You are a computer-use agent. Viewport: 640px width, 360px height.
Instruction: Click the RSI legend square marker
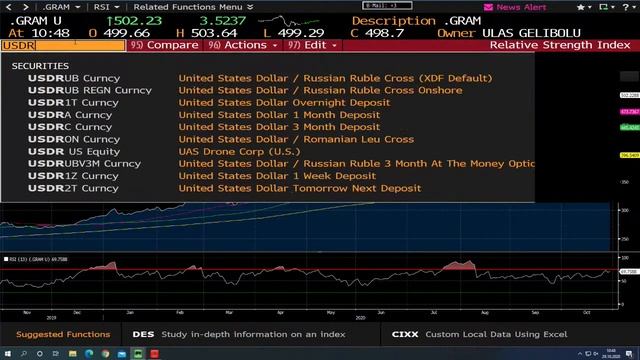click(x=6, y=259)
